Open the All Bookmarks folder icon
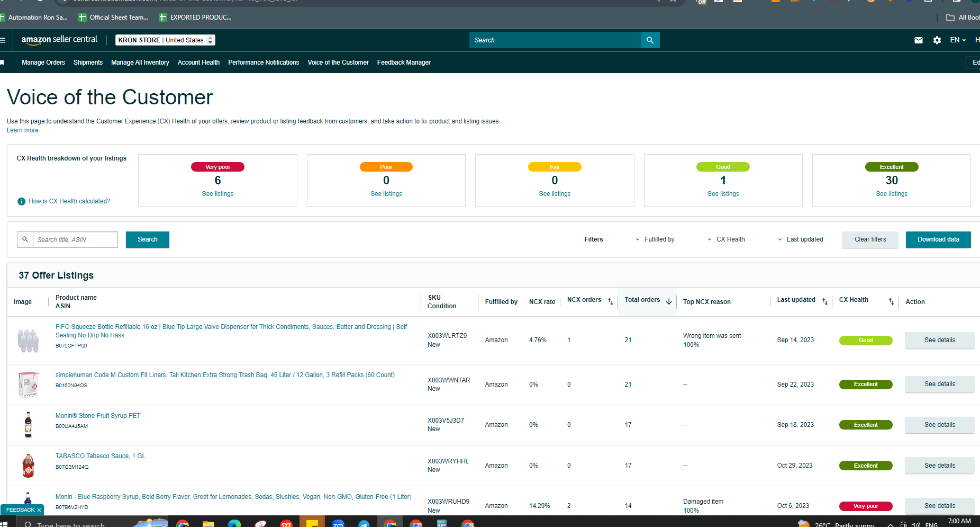This screenshot has width=980, height=527. point(950,17)
